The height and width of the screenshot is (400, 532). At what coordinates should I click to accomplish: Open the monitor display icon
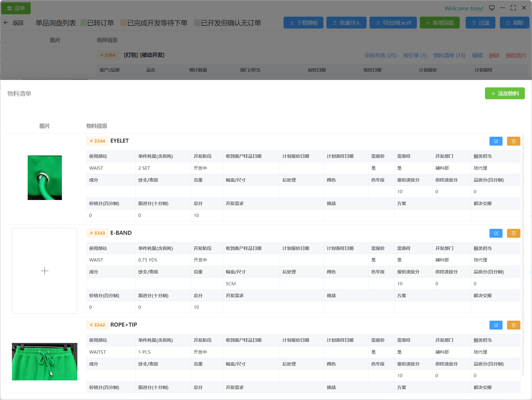492,8
